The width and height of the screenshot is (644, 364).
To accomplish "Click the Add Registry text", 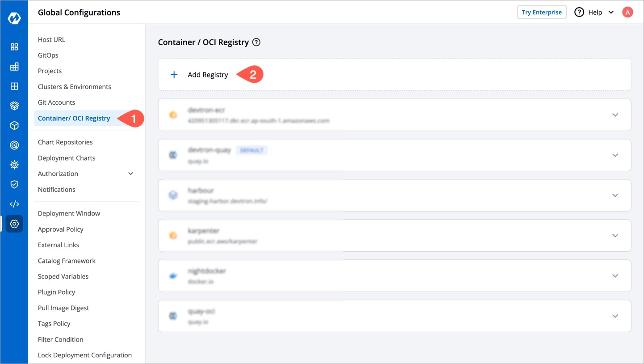I will tap(208, 75).
